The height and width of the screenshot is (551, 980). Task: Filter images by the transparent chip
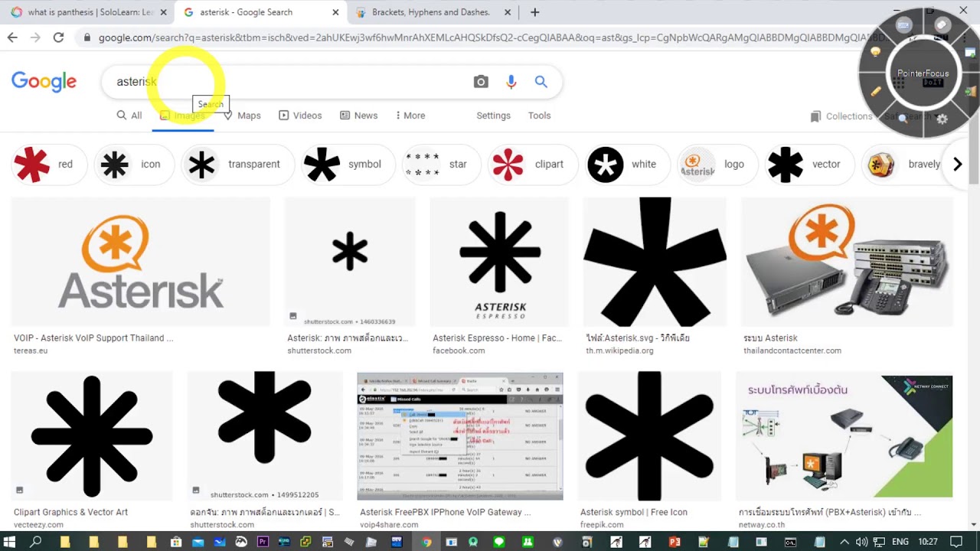coord(237,164)
